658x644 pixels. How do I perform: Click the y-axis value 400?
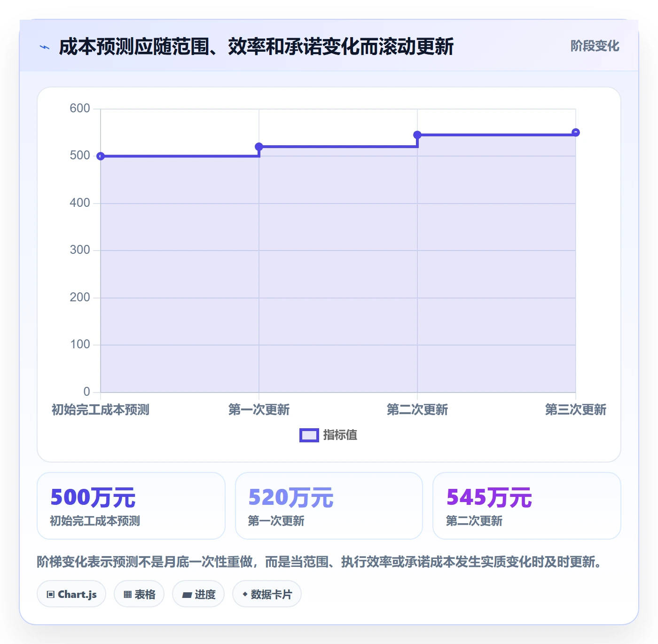[80, 203]
